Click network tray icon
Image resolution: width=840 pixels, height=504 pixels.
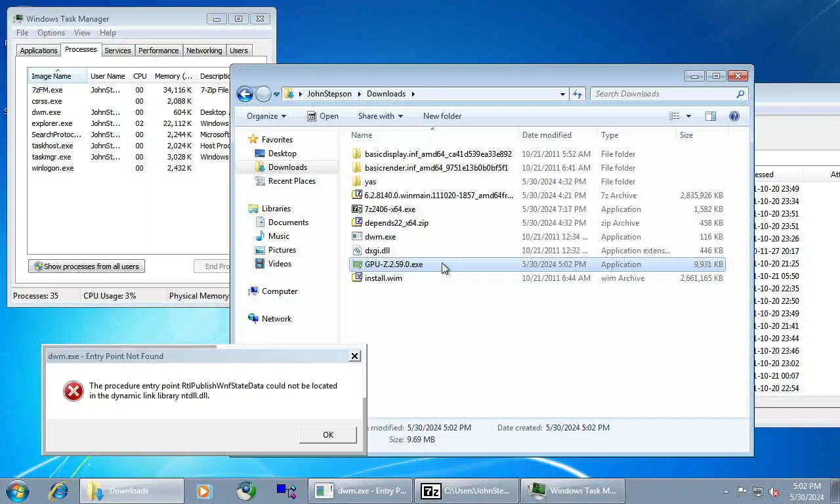(x=758, y=491)
